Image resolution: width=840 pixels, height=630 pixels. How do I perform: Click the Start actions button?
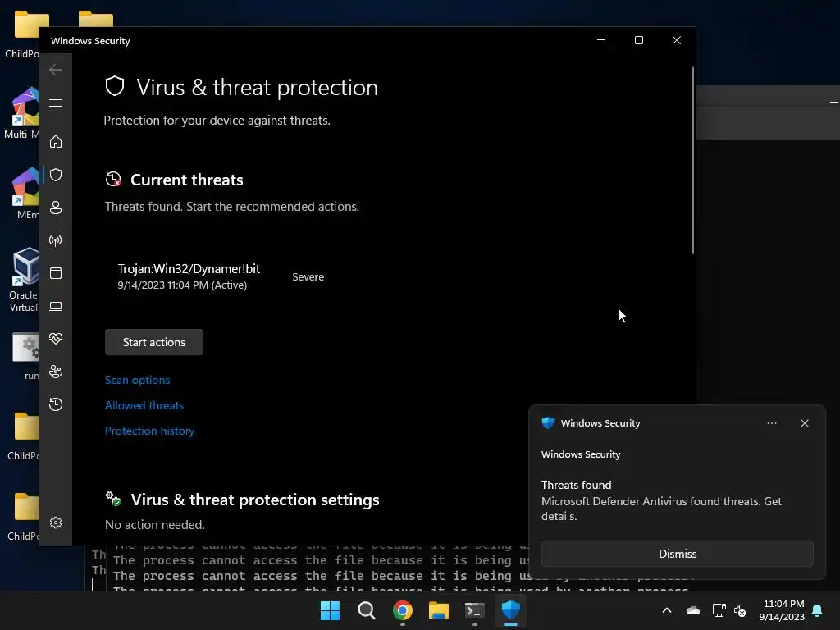[154, 342]
